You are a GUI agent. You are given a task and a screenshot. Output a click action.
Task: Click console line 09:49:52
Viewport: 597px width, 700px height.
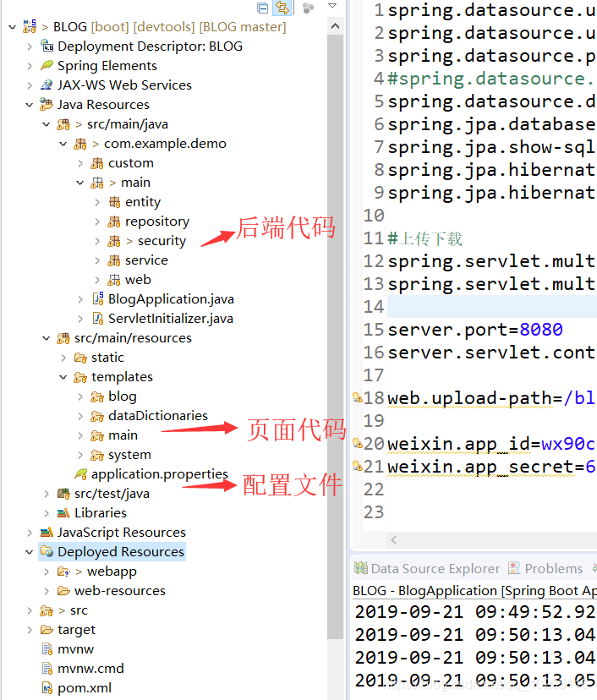(x=475, y=612)
